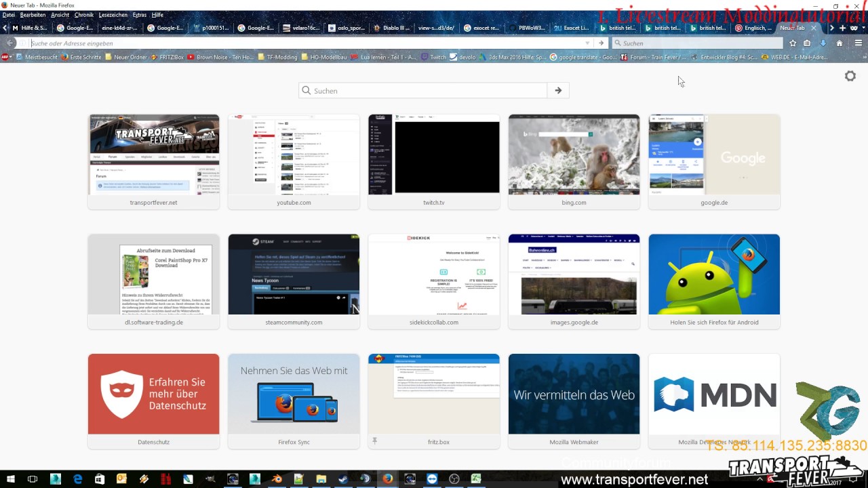Switch to the Englisch Pinterest tab
Screen dimensions: 868x488
tap(753, 28)
